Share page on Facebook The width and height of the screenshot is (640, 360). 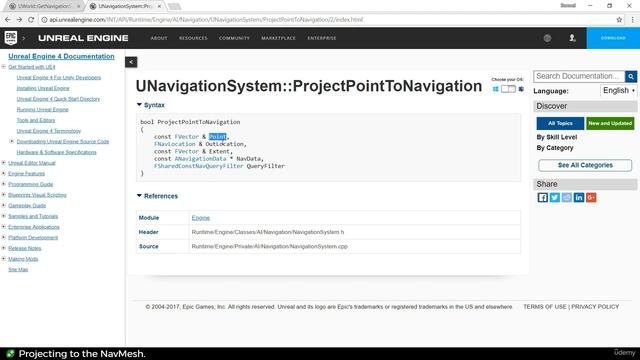tap(542, 198)
